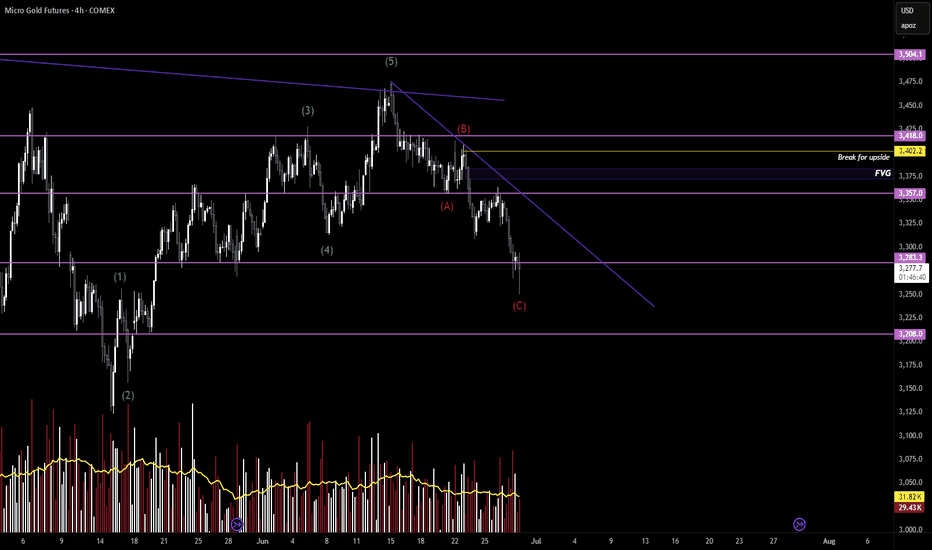Click 3,250.0 on the price axis
The image size is (932, 550).
(x=910, y=294)
